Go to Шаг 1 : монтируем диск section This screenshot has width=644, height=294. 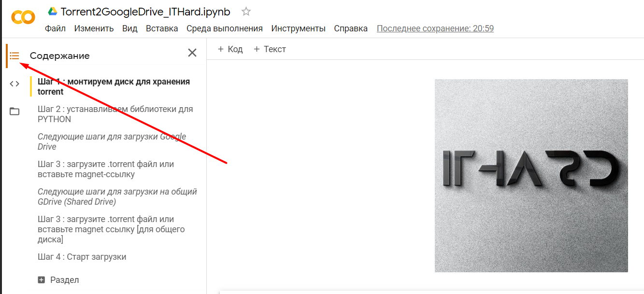pyautogui.click(x=114, y=86)
